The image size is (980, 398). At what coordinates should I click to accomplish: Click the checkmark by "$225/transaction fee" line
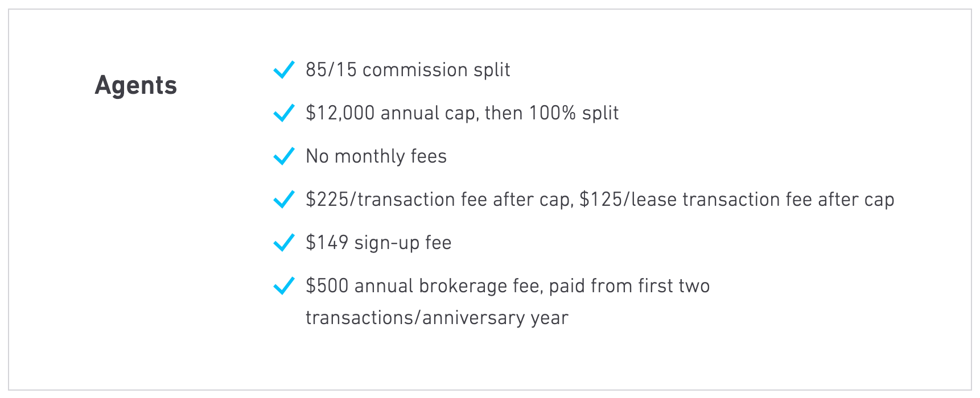pos(284,200)
